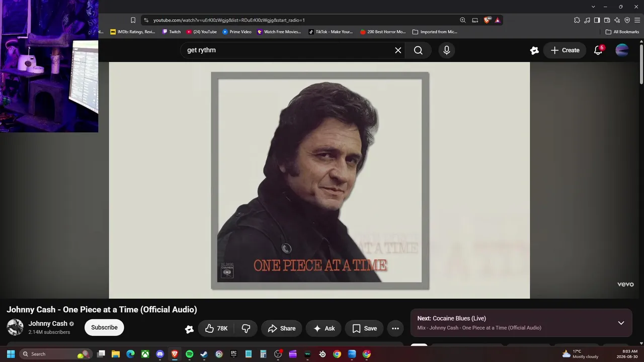The height and width of the screenshot is (362, 644).
Task: Click the extension icon left of the like button
Action: pos(189,329)
